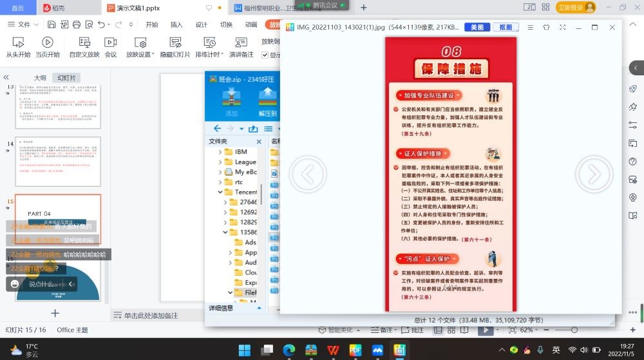Expand the IBM folder in the tree
The height and width of the screenshot is (360, 644).
[x=221, y=152]
